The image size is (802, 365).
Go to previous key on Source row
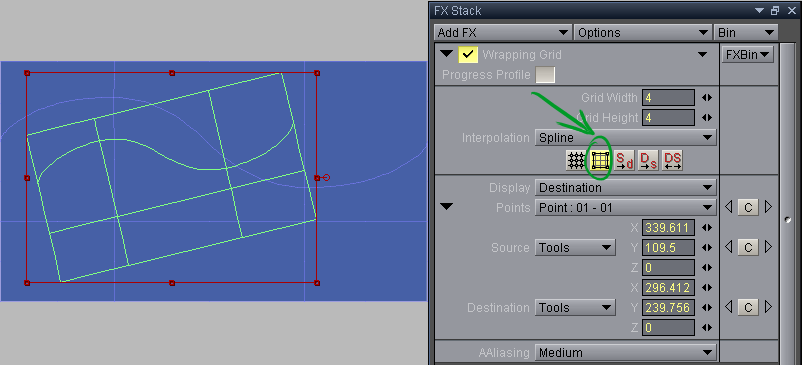(x=729, y=247)
